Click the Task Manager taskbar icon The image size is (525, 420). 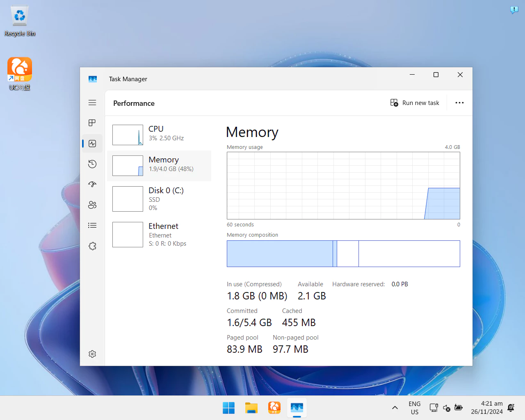point(297,408)
